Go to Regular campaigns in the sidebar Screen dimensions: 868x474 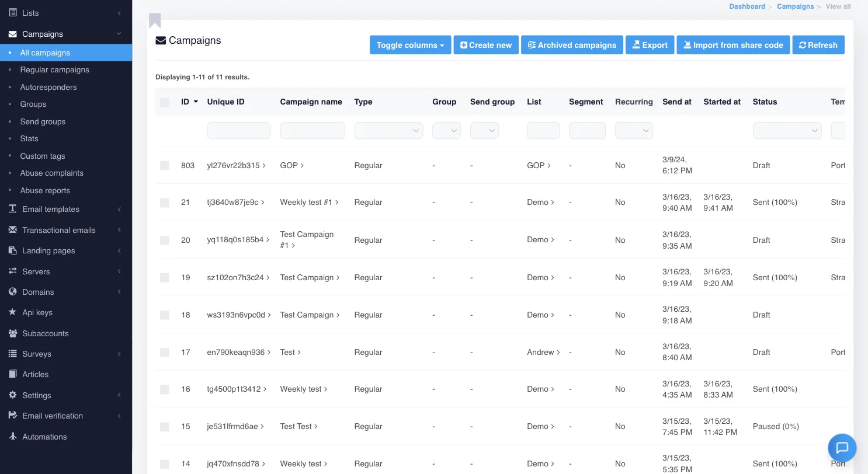(54, 69)
